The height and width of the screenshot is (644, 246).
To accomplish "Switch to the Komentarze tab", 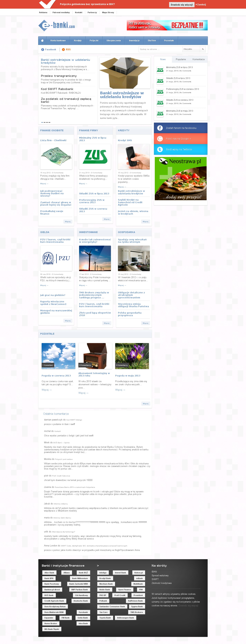I will click(x=198, y=59).
